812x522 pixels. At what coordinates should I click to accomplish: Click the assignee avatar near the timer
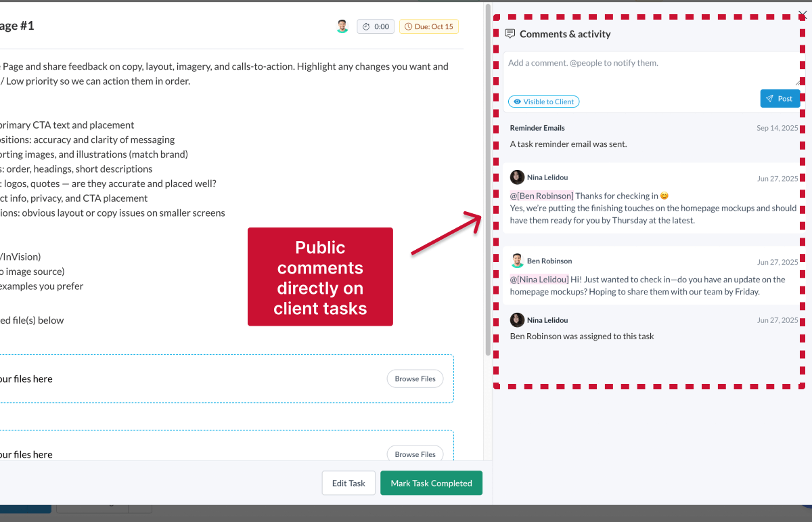coord(342,26)
